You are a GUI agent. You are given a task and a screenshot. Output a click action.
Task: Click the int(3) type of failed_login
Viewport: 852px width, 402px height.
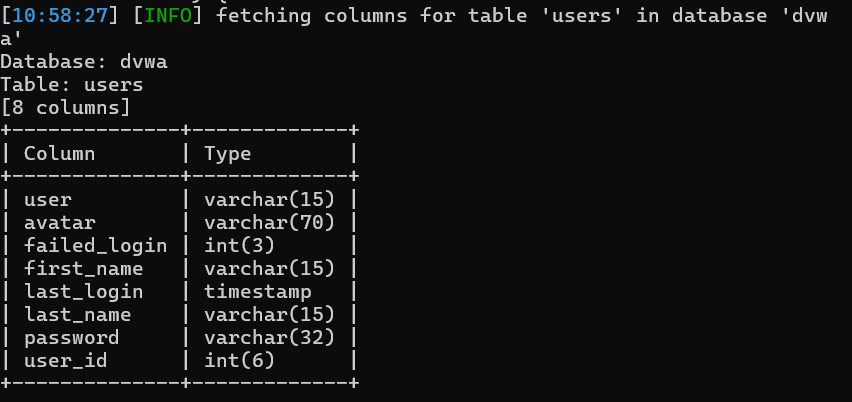click(239, 246)
